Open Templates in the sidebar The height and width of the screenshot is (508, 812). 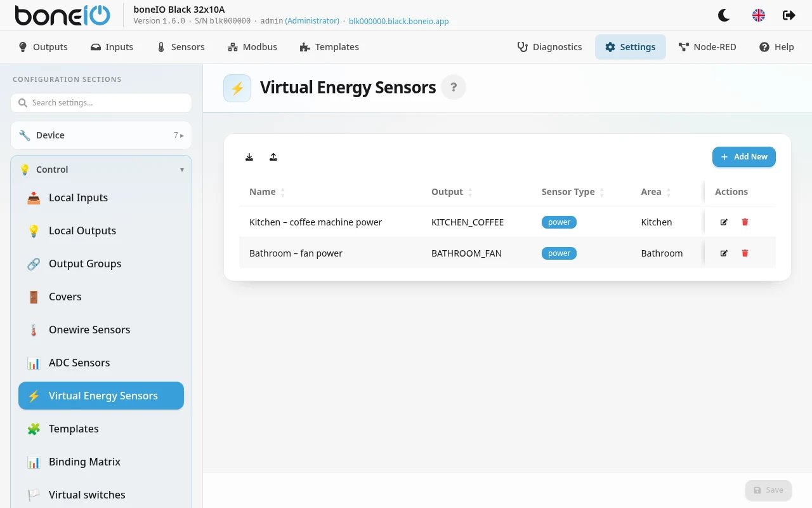pos(101,429)
